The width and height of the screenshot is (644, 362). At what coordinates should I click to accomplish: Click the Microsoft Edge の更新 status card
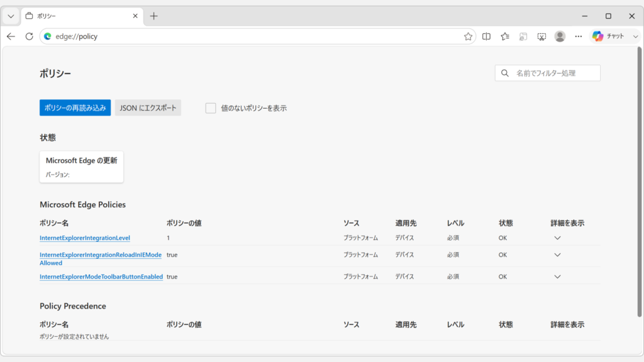tap(81, 167)
